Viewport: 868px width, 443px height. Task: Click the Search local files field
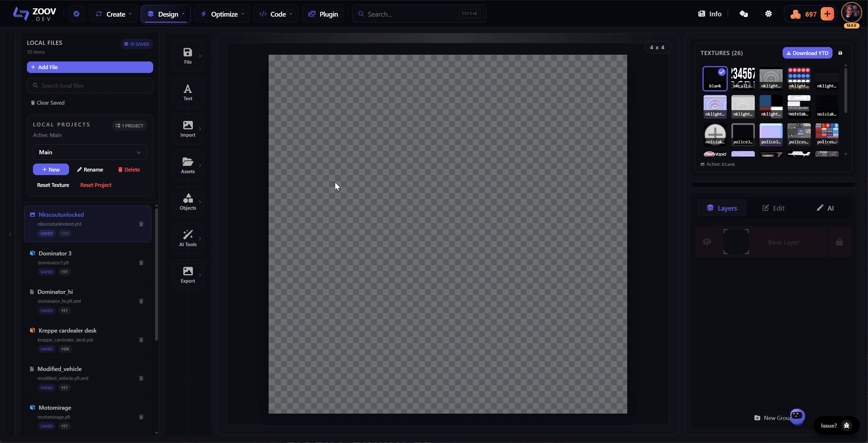pyautogui.click(x=90, y=85)
